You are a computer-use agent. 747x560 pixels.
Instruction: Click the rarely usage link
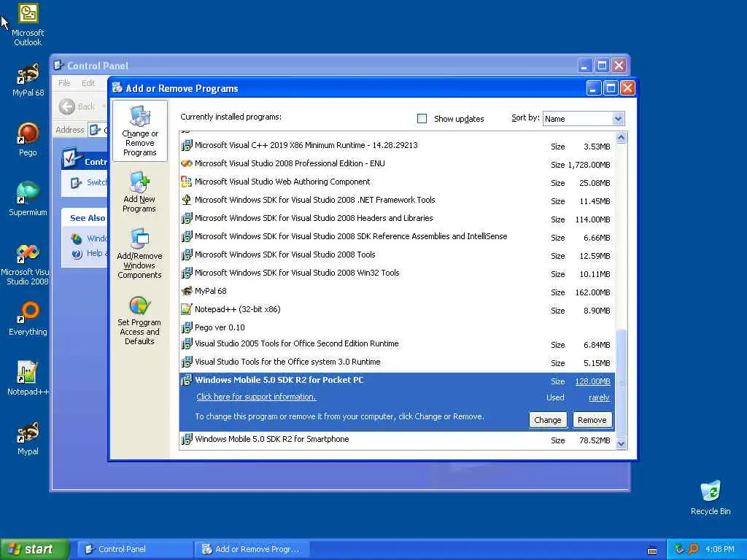click(x=600, y=397)
